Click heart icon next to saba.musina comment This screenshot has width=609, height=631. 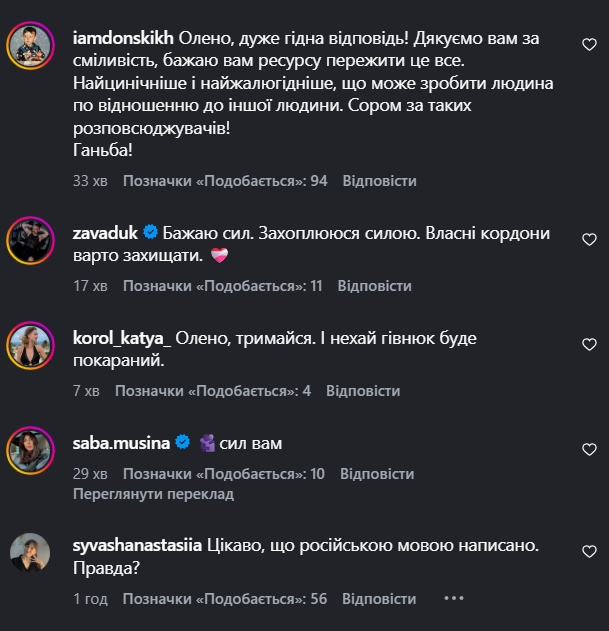(589, 449)
